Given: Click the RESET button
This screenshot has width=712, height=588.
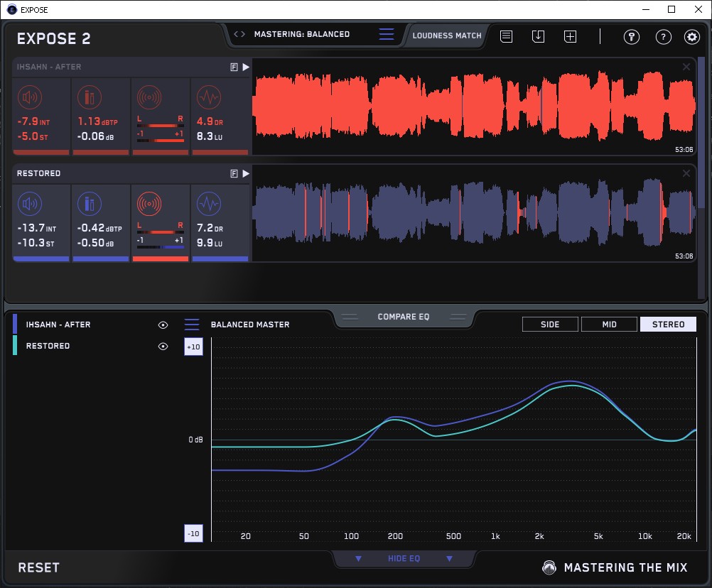Looking at the screenshot, I should tap(39, 567).
